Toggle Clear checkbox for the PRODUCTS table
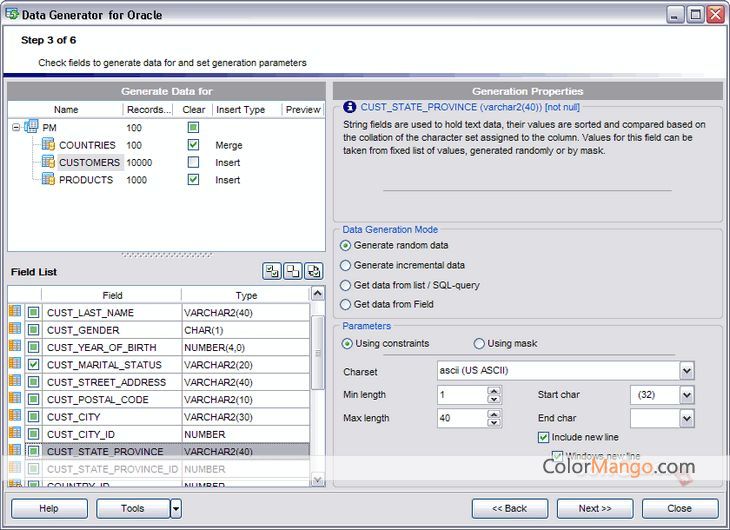 [x=193, y=179]
